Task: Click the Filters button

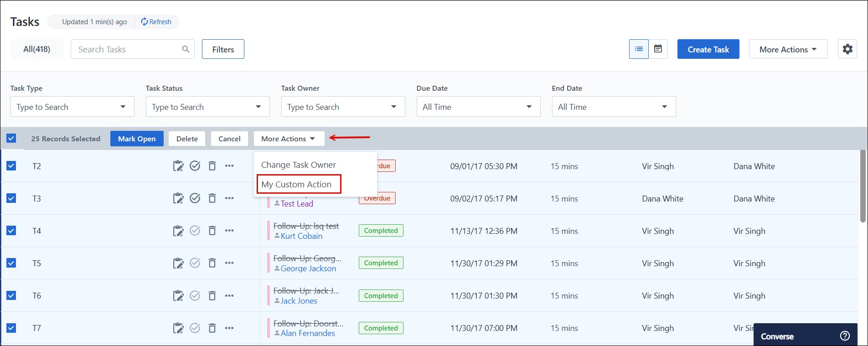Action: click(x=223, y=49)
